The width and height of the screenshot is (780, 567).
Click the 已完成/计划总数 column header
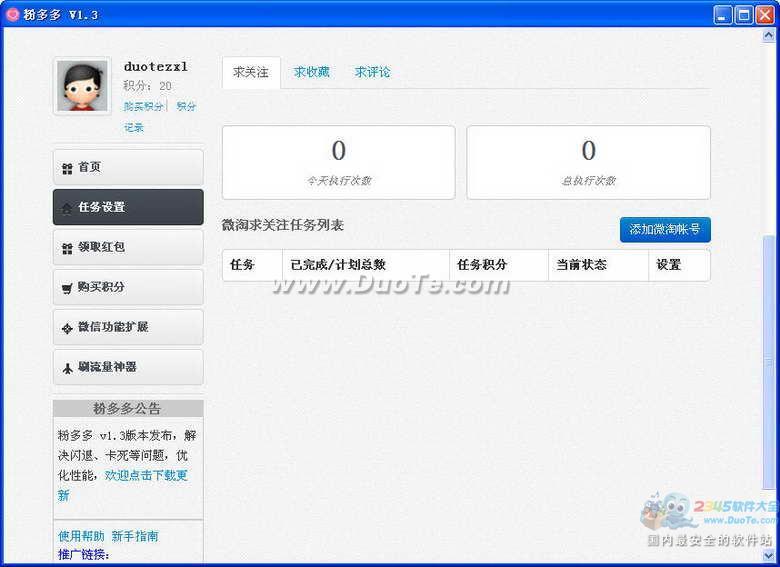click(x=338, y=265)
